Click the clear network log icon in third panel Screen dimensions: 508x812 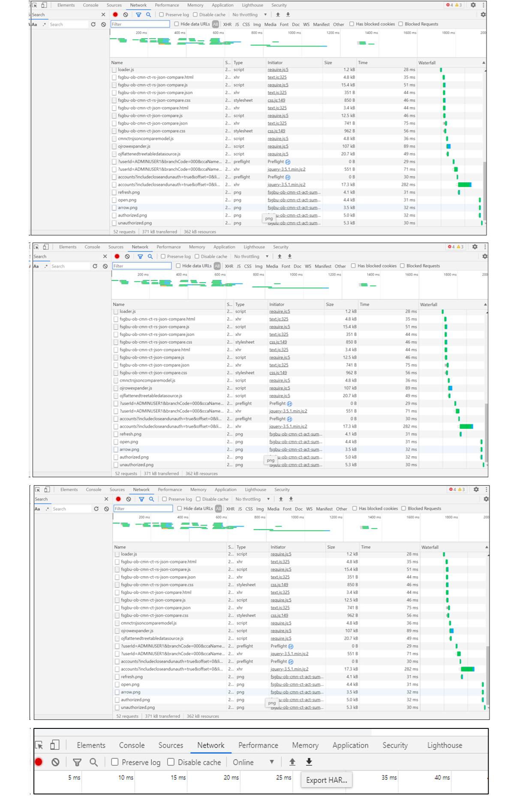click(129, 499)
